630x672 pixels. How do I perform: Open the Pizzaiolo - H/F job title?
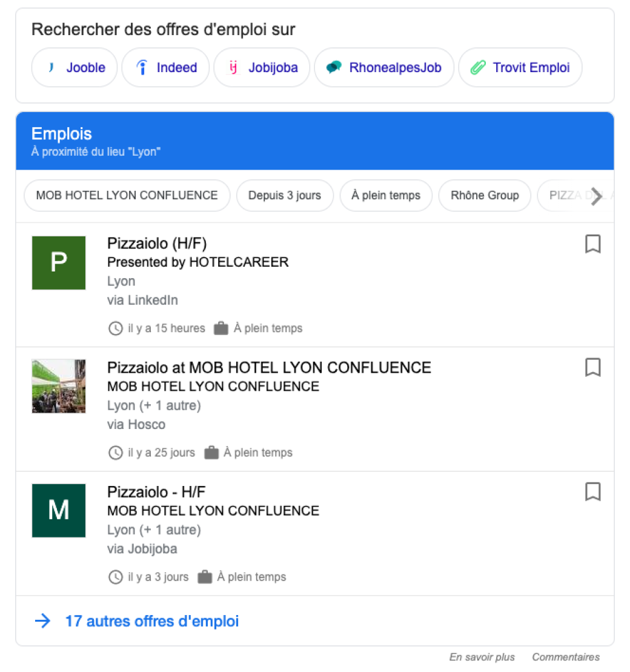(156, 492)
